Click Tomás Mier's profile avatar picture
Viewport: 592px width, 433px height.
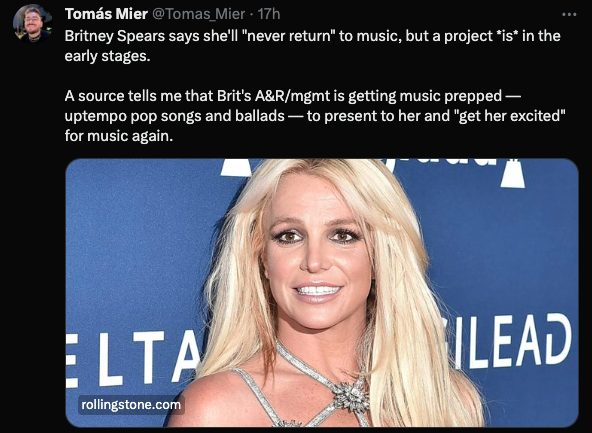click(32, 24)
